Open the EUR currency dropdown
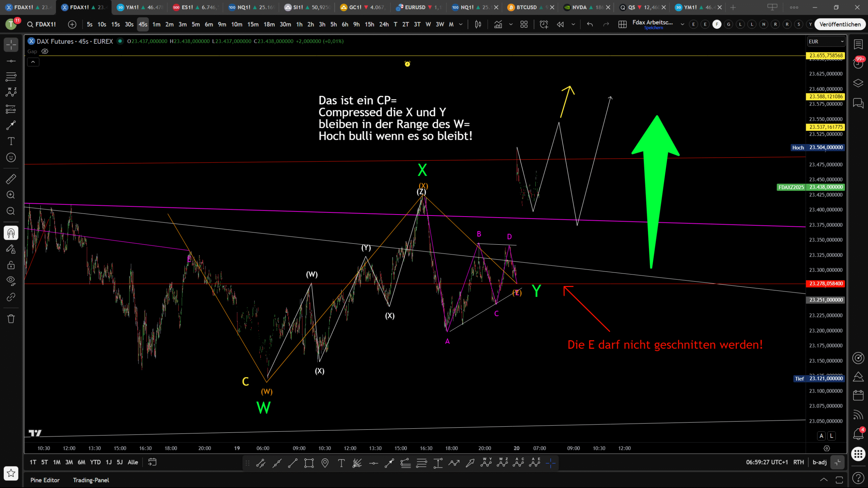The height and width of the screenshot is (488, 868). (826, 42)
